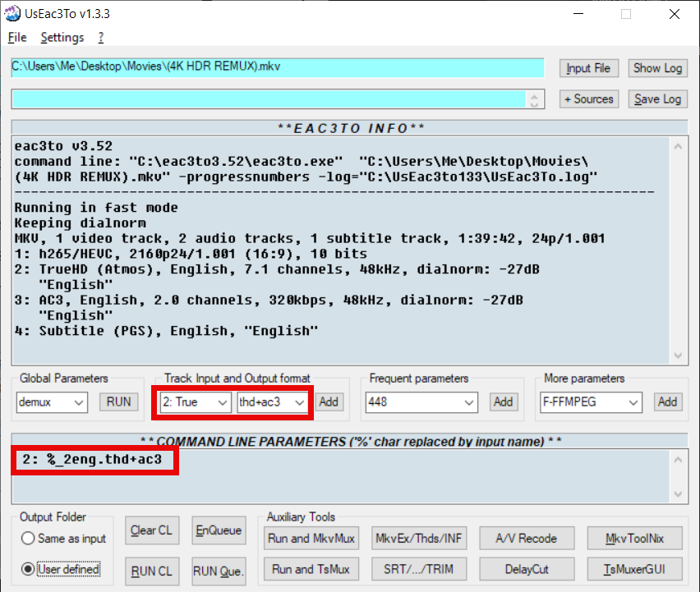Click the 'Running in fast mode' log line
The width and height of the screenshot is (700, 592).
pos(96,208)
